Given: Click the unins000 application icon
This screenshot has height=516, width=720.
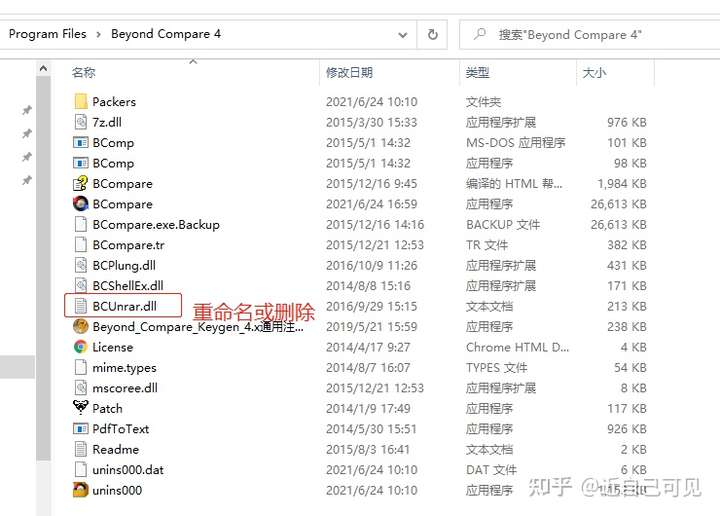Looking at the screenshot, I should click(x=80, y=490).
